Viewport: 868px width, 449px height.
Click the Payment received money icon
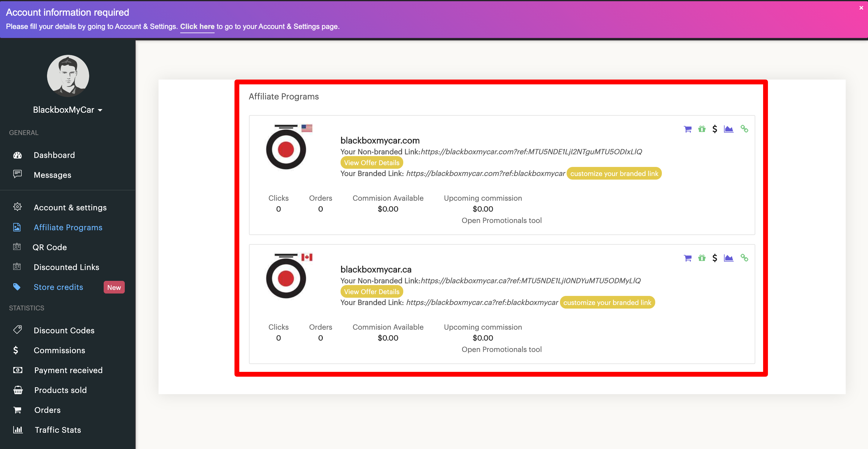[17, 370]
